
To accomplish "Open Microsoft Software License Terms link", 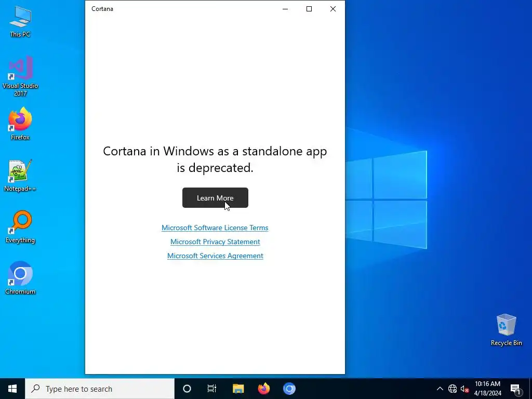I will [215, 228].
